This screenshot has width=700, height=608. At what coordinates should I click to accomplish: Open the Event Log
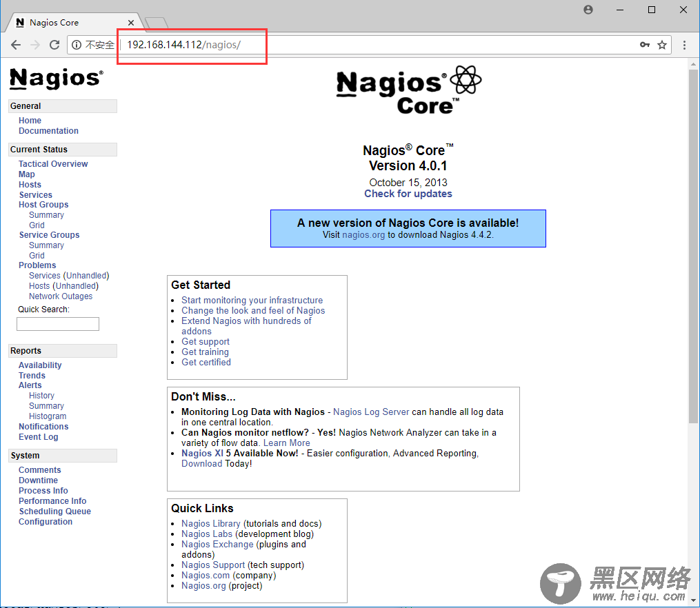tap(39, 437)
